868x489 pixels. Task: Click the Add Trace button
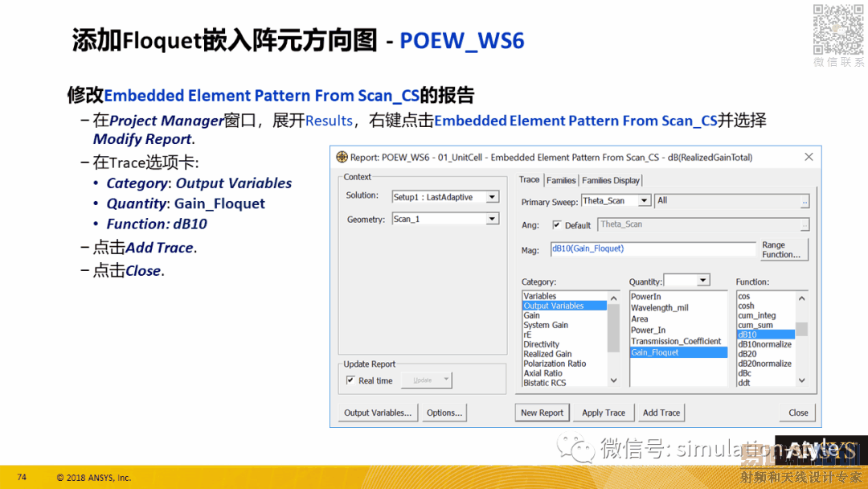[x=661, y=413]
